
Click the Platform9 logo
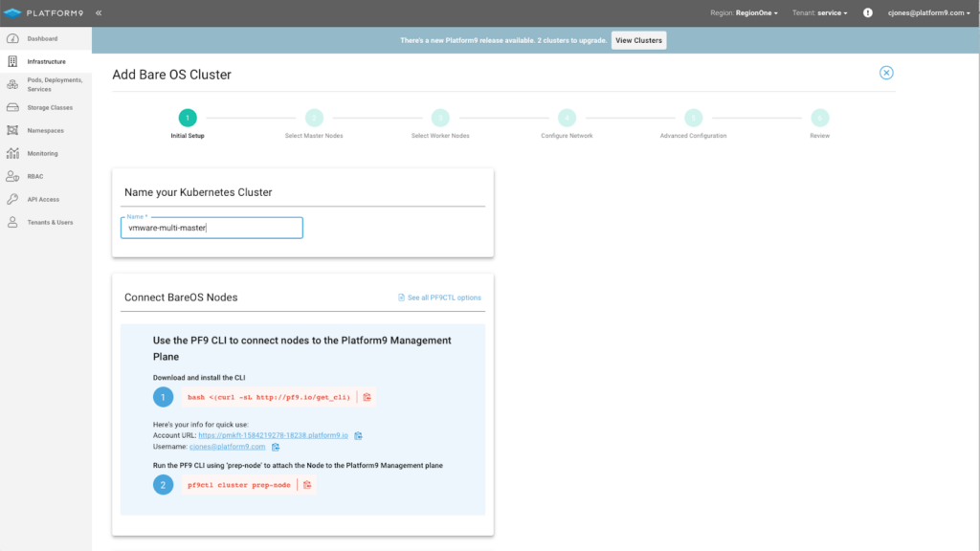point(43,12)
